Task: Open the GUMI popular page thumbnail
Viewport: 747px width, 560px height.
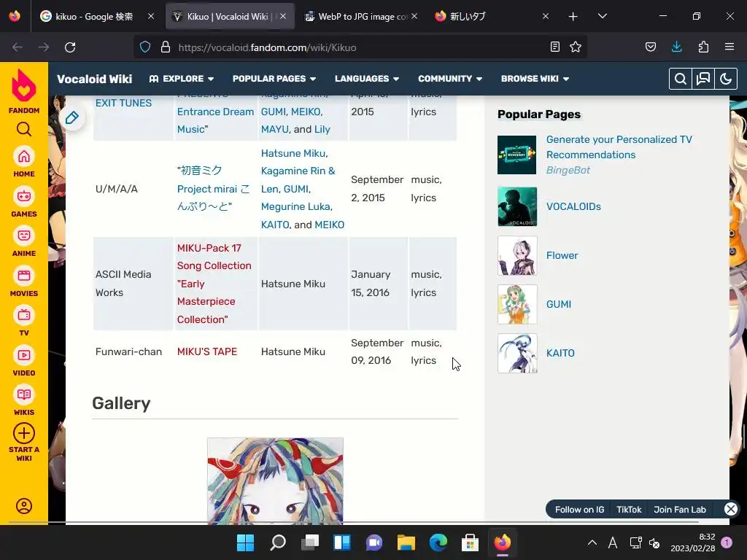Action: point(517,304)
